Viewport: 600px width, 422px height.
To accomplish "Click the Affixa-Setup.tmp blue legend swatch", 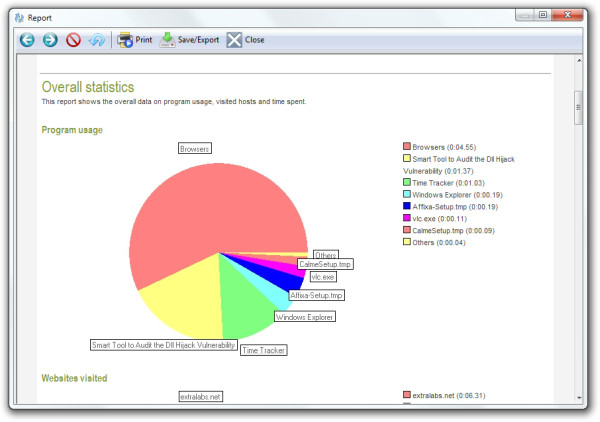I will click(x=407, y=206).
